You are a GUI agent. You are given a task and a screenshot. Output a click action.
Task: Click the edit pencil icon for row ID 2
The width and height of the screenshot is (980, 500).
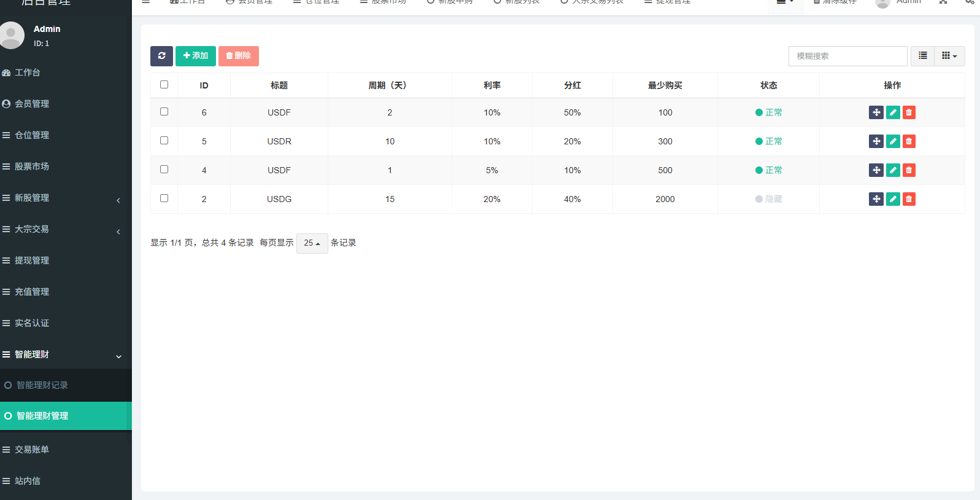click(893, 199)
